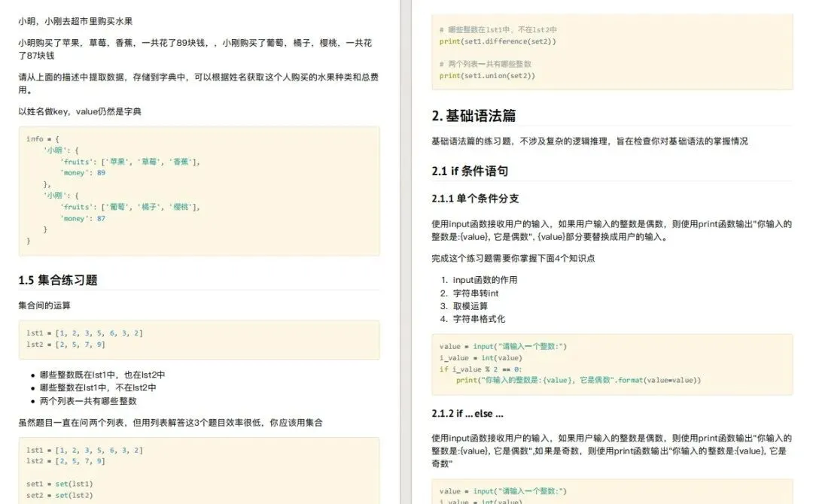Click the text '完成这个练习题需要你掌握下面4个知识点'
Viewport: 813px width, 504px height.
(513, 258)
